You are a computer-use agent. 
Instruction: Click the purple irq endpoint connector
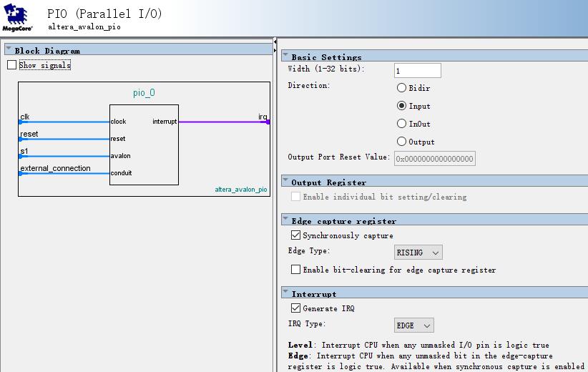coord(268,122)
